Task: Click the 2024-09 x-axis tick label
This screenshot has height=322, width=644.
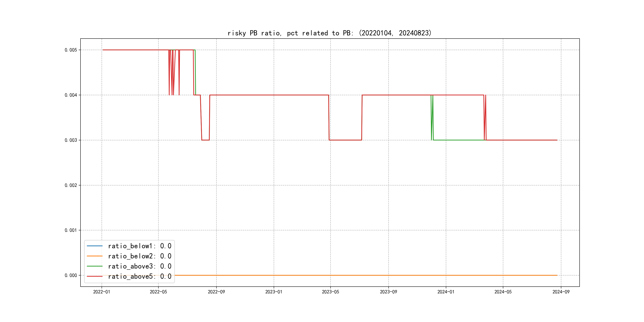Action: coord(561,292)
